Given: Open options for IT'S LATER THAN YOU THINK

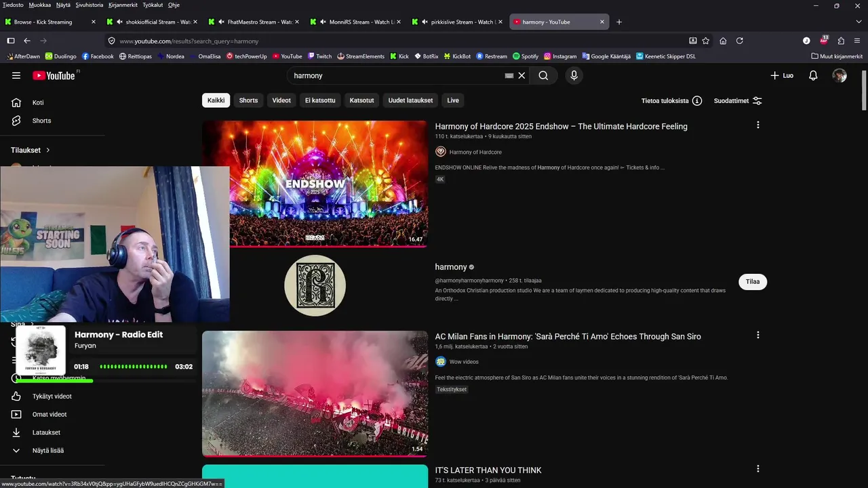Looking at the screenshot, I should [x=757, y=469].
